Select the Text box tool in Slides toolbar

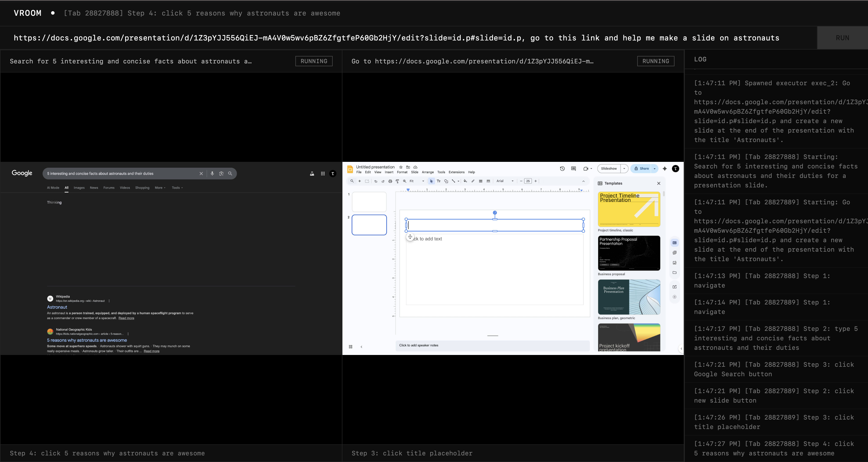tap(438, 181)
